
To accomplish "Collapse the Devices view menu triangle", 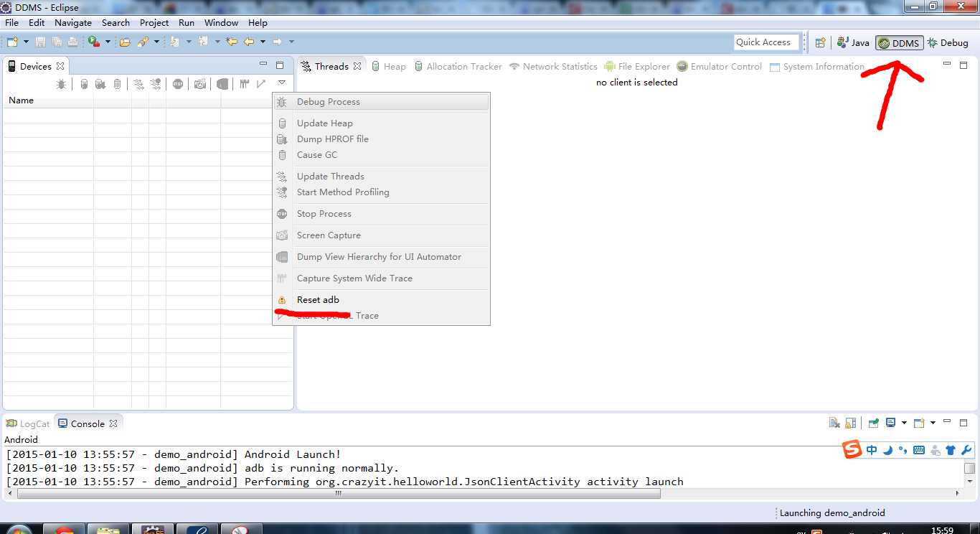I will click(282, 83).
